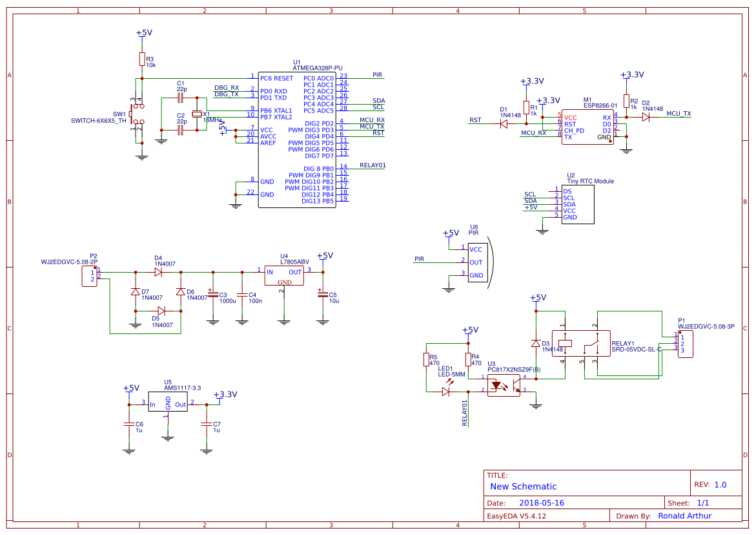The width and height of the screenshot is (756, 535).
Task: Select the 16MHz crystal symbol X1
Action: (x=197, y=113)
